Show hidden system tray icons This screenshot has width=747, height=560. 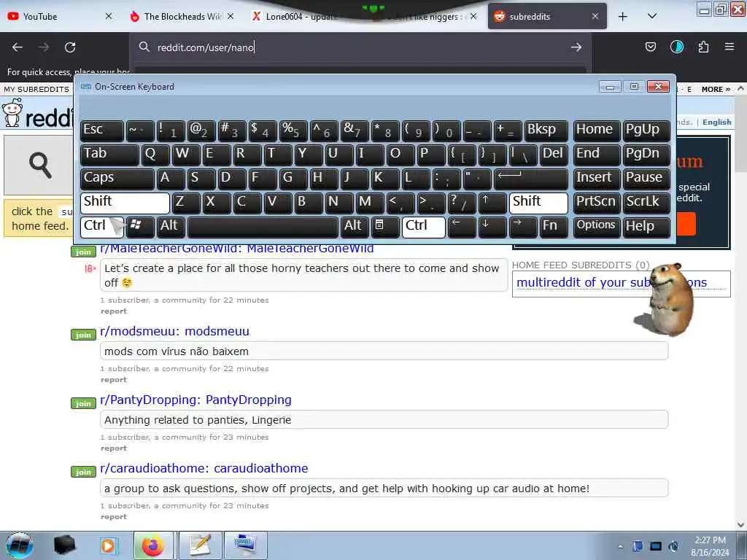tap(620, 546)
